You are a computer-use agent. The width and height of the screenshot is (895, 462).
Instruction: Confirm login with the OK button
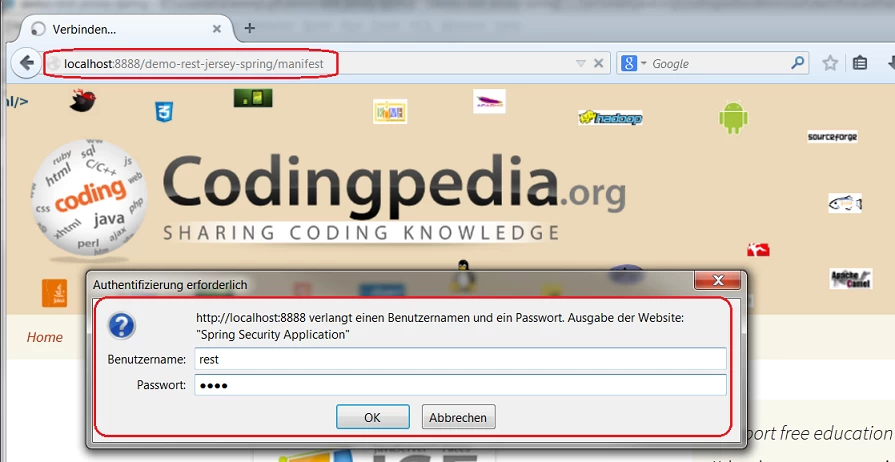click(x=372, y=417)
